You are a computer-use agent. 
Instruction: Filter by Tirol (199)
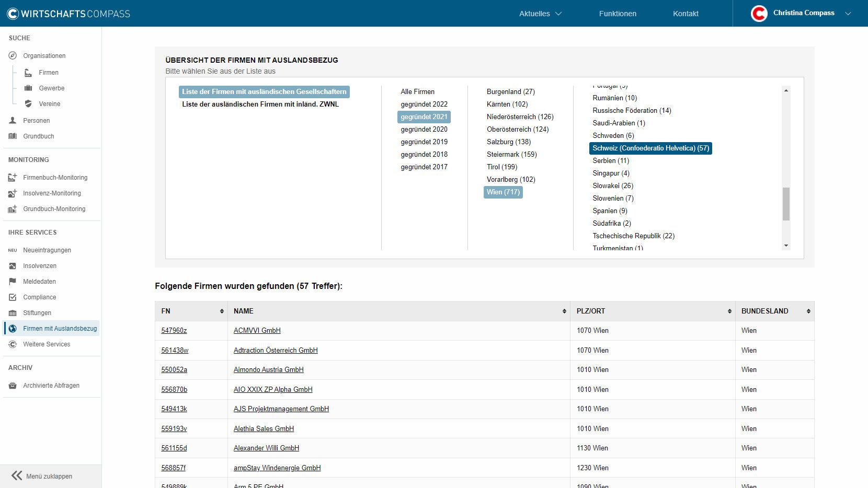(501, 167)
